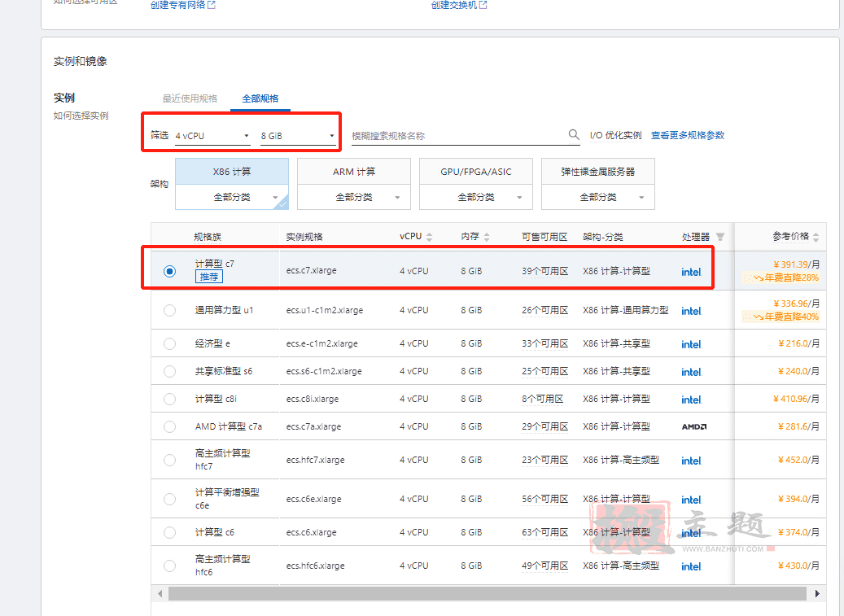Image resolution: width=844 pixels, height=616 pixels.
Task: Expand GPU/FPGA/ASIC 全部分类 dropdown
Action: coord(476,198)
